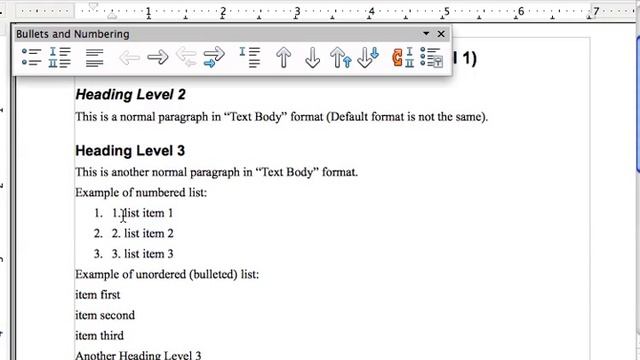Turn off numbering with Numbering Off icon

coord(94,58)
